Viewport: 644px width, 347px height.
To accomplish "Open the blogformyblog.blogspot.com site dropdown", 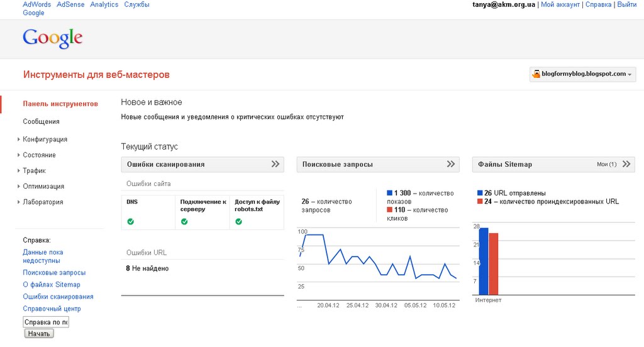I will pos(582,74).
